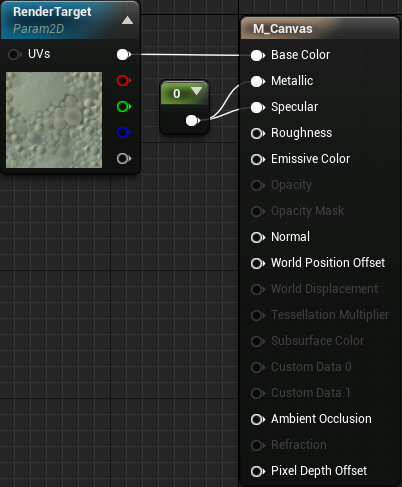This screenshot has width=402, height=487.
Task: Collapse the RenderTarget node with the arrow
Action: [127, 21]
